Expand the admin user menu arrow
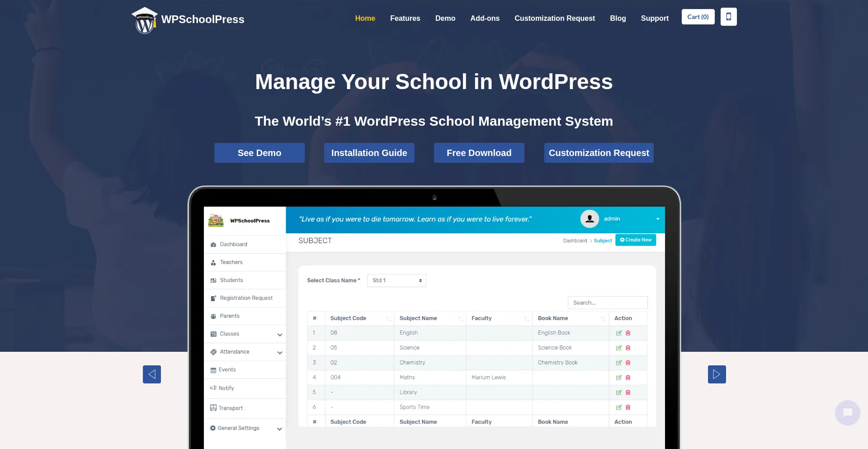 (658, 219)
